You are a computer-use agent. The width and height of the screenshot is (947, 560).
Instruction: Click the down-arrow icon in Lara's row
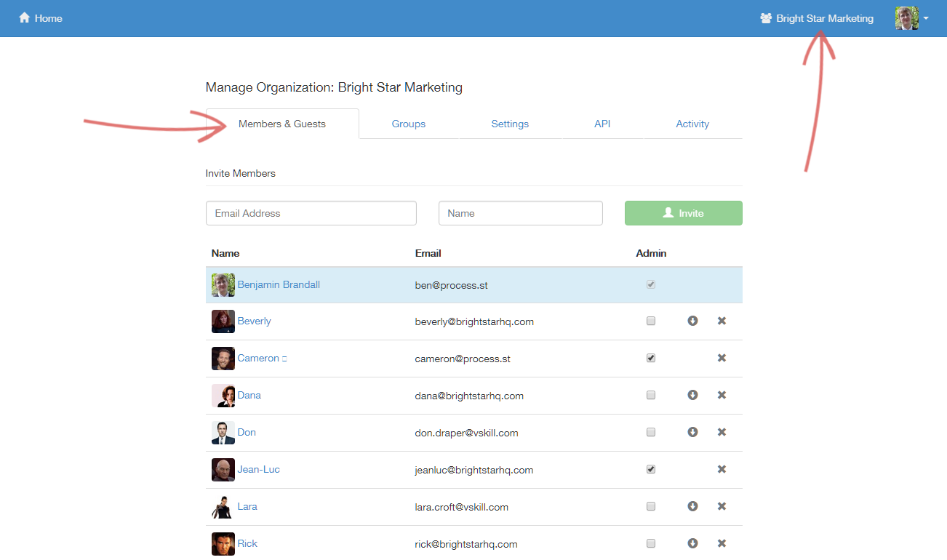(x=692, y=506)
